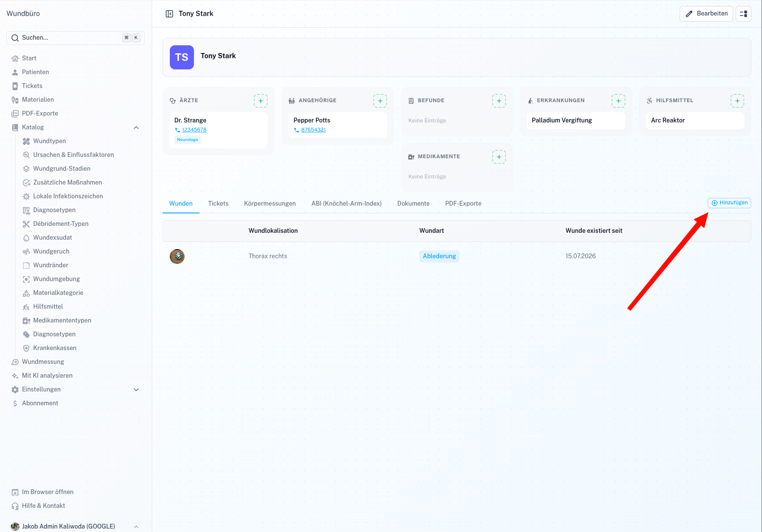Click Pepper Potts name

pos(312,121)
